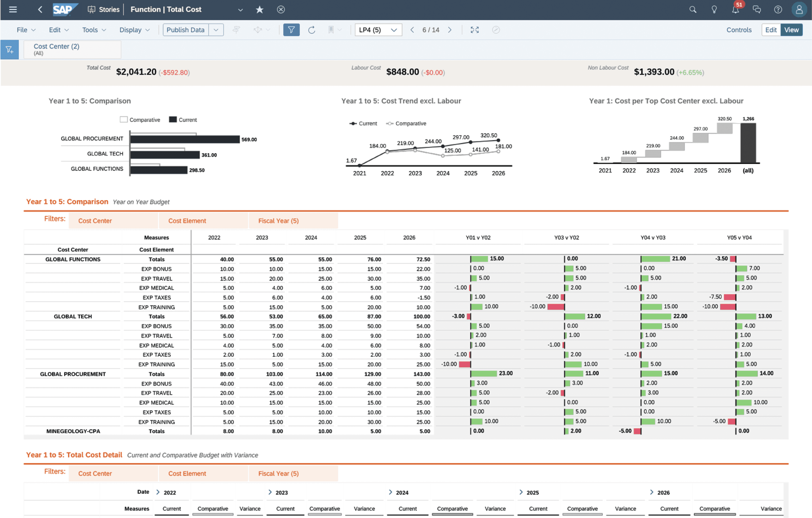Open the help question mark icon
This screenshot has width=812, height=518.
pyautogui.click(x=778, y=9)
